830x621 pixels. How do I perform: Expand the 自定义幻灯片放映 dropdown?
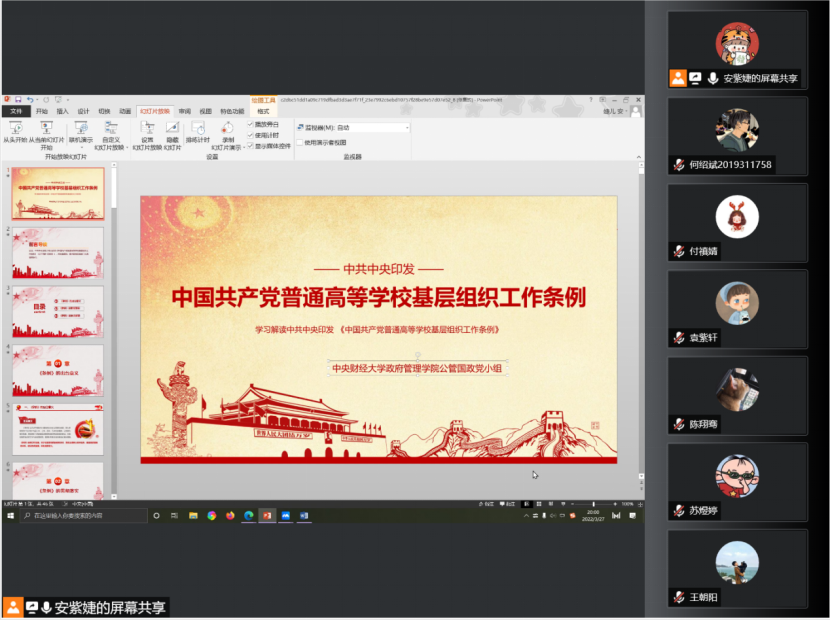tap(111, 146)
